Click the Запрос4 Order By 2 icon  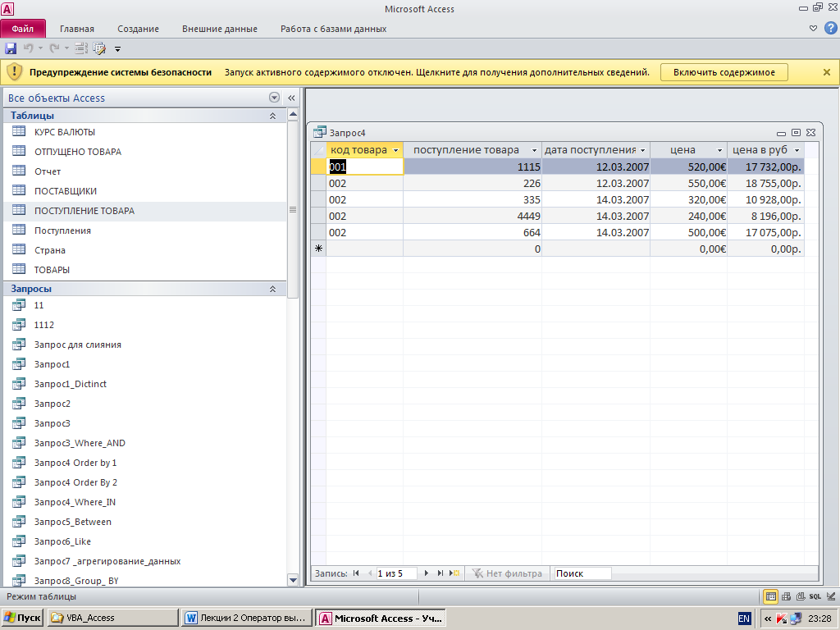(x=19, y=482)
